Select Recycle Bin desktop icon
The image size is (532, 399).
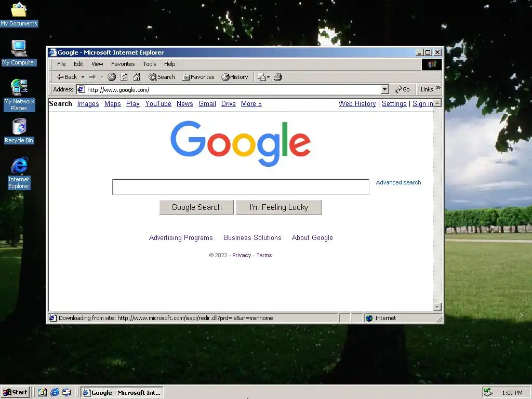pyautogui.click(x=19, y=131)
